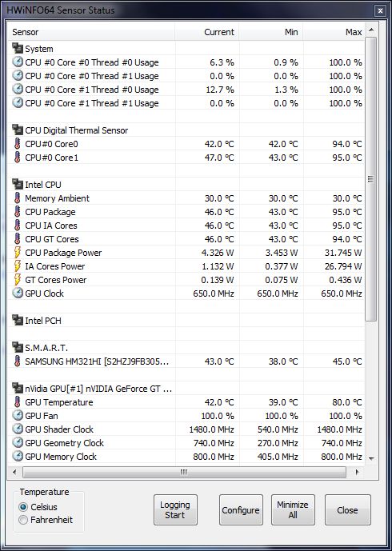
Task: Click the CPU Package Power lightning icon
Action: point(18,252)
